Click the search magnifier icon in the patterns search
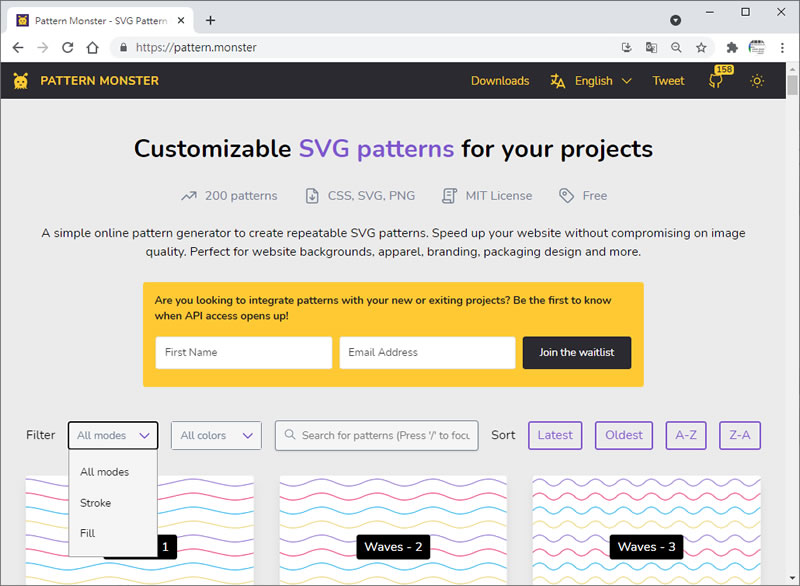This screenshot has width=800, height=586. pos(289,435)
